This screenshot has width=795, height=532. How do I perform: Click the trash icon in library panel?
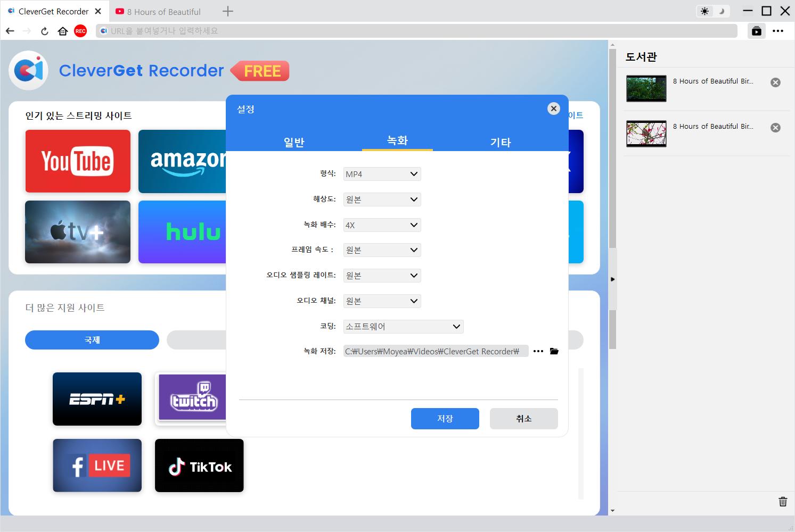pyautogui.click(x=783, y=502)
